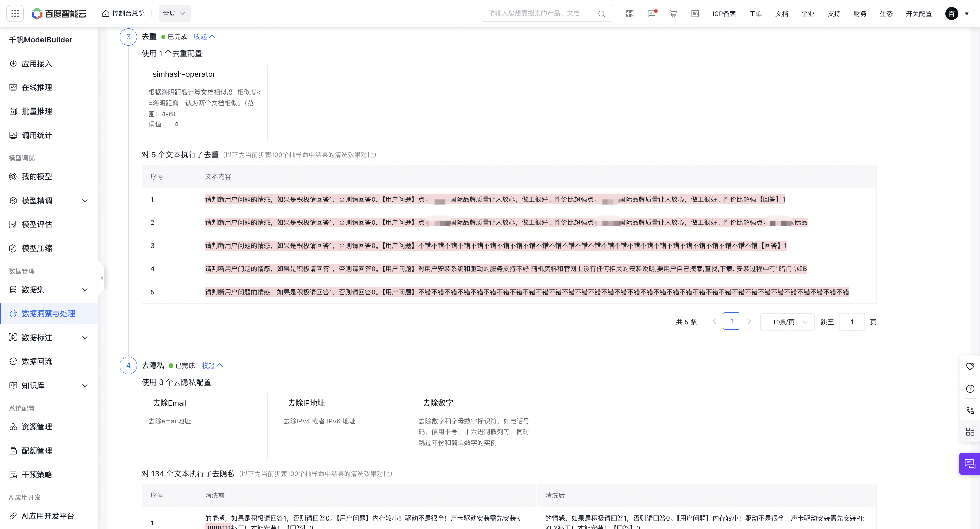Screen dimensions: 980x529
Task: Click the 模型评估 sidebar icon
Action: [13, 224]
